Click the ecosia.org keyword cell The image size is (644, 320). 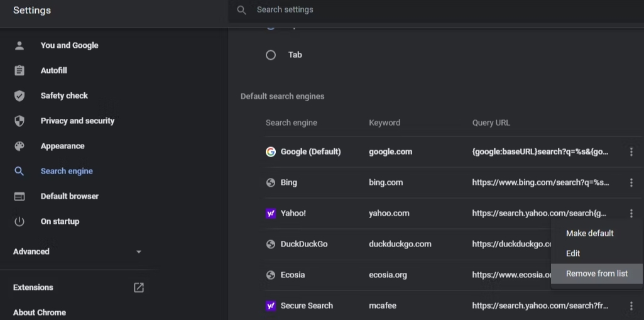[388, 275]
